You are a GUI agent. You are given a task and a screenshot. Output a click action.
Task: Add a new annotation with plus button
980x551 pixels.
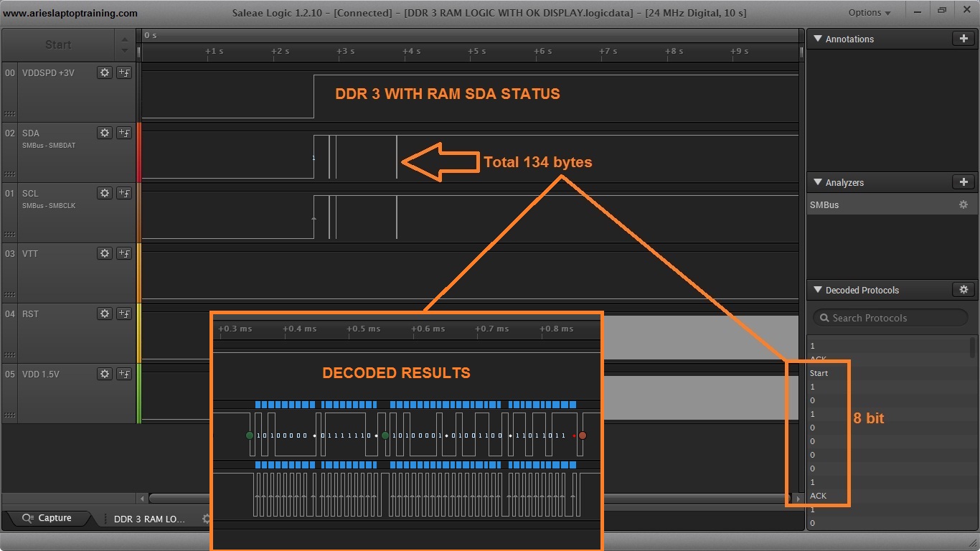point(963,39)
